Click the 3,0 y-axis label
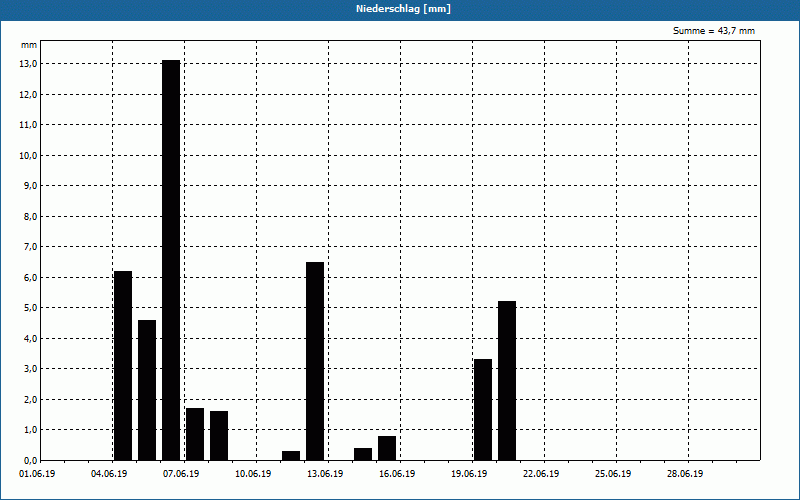The image size is (800, 500). [x=31, y=369]
